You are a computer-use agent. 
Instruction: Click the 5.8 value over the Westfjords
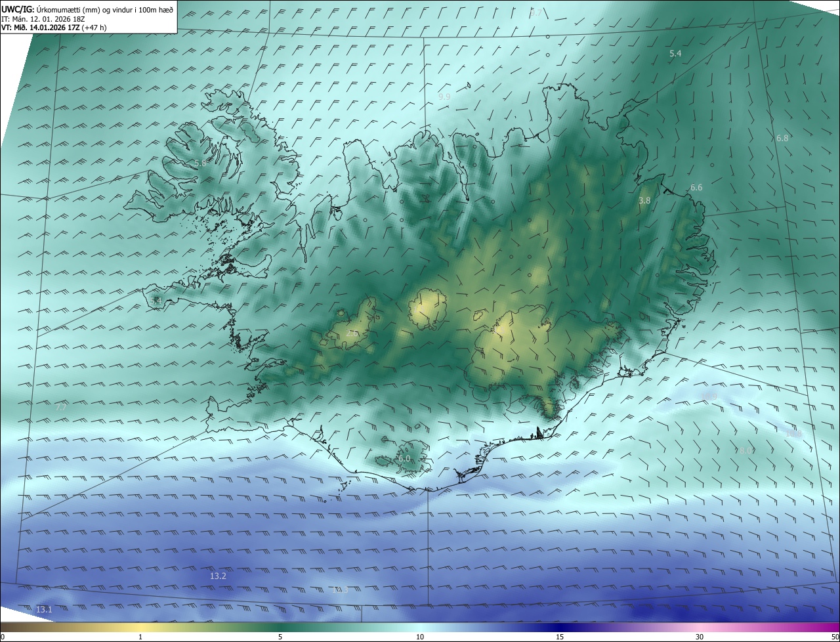click(200, 163)
